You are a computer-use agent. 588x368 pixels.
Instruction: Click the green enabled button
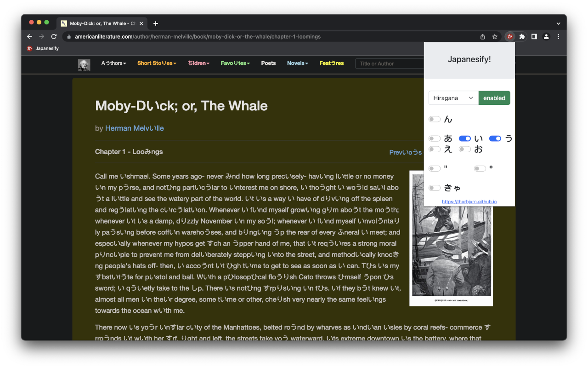pyautogui.click(x=494, y=98)
